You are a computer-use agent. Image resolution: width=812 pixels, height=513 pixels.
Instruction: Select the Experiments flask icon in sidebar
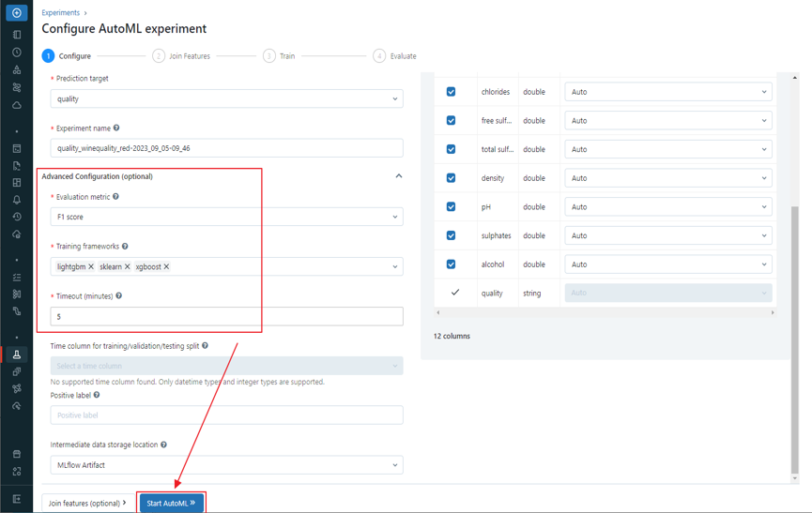[16, 355]
